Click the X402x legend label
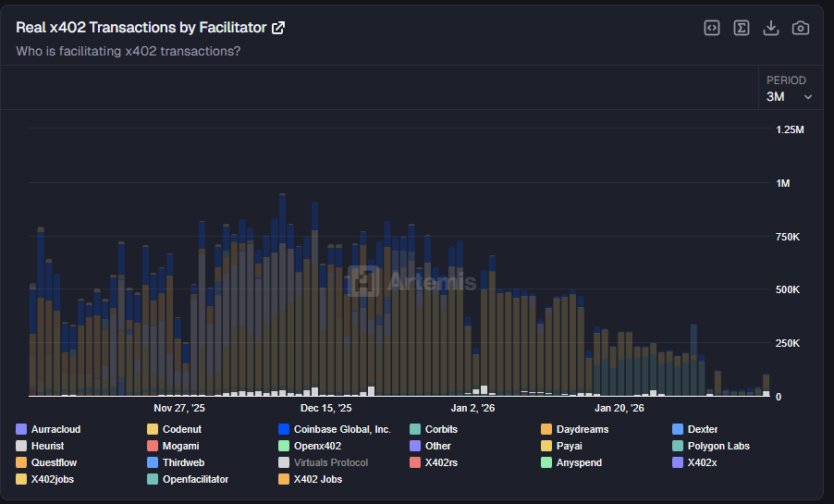Screen dimensions: 834x504 coord(702,462)
